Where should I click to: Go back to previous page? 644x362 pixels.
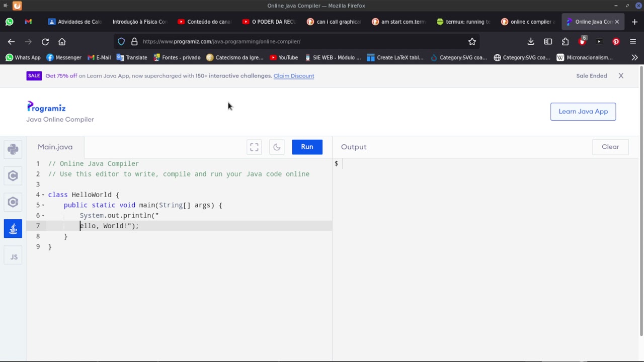tap(11, 42)
